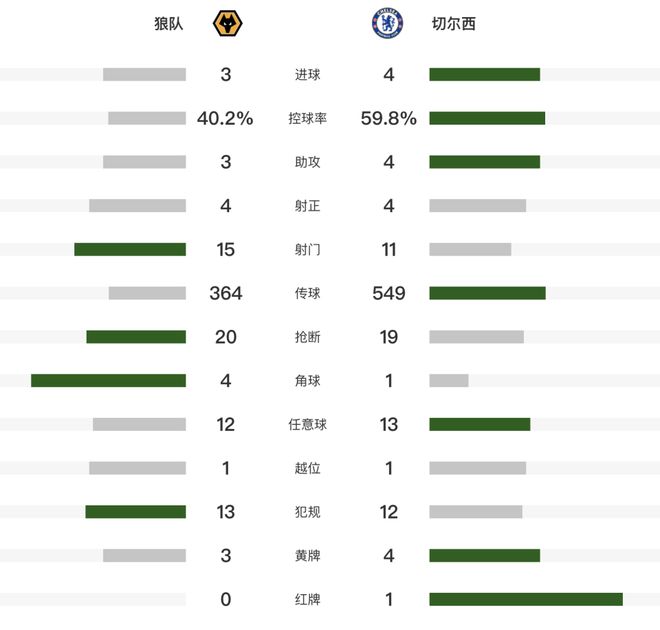
Task: Click Chelsea's green 任意球 bar
Action: pyautogui.click(x=480, y=424)
